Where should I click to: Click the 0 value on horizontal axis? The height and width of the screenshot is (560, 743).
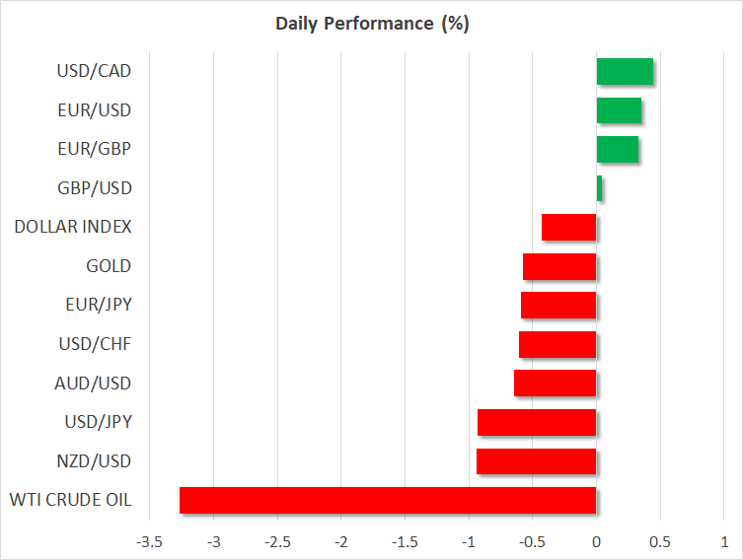point(596,542)
